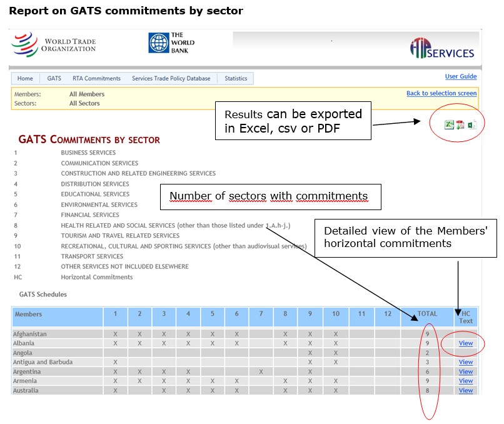Click the TOURISM AND TRAVEL RELATED SERVICES entry
Viewport: 504px width, 424px height.
[120, 236]
